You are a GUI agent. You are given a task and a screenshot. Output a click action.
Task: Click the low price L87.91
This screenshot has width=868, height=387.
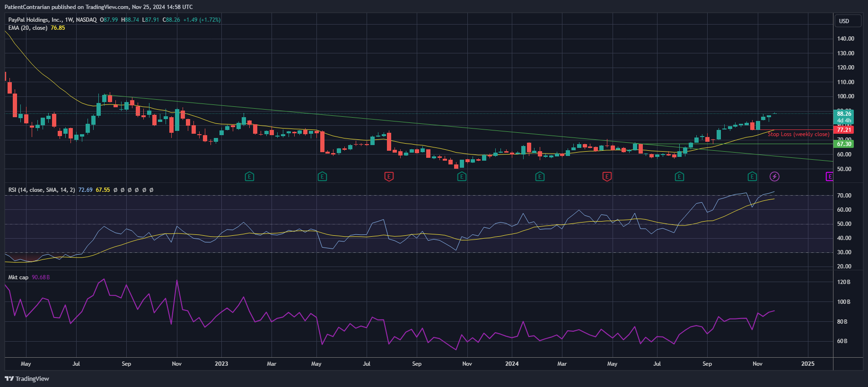click(151, 20)
